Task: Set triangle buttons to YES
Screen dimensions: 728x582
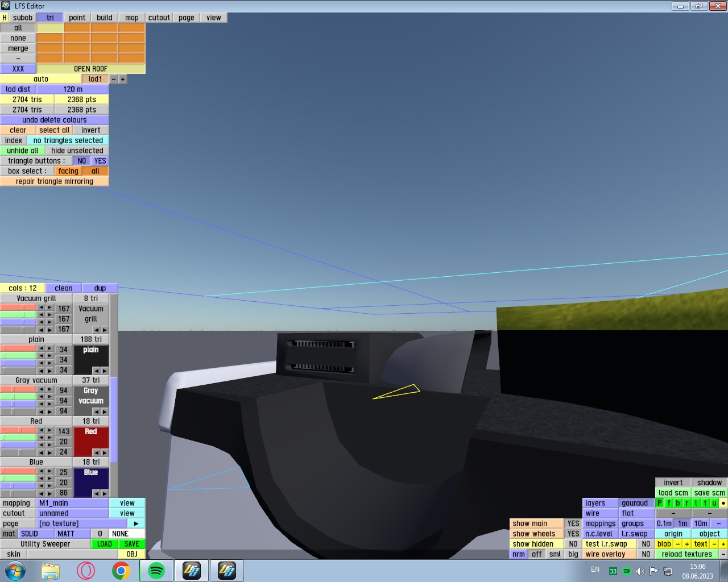Action: click(100, 161)
